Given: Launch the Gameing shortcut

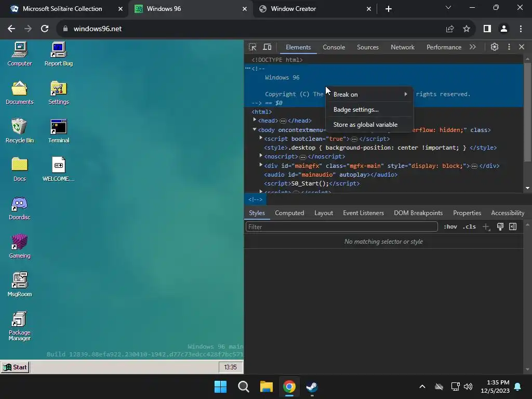Looking at the screenshot, I should [x=19, y=246].
